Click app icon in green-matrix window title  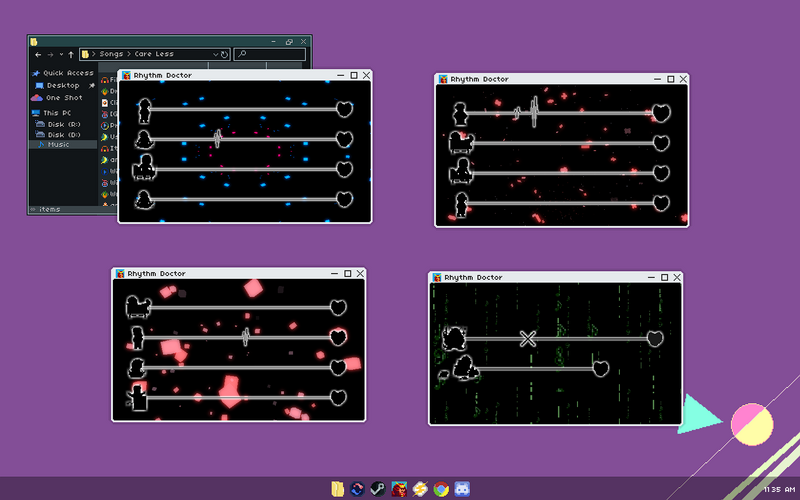(x=437, y=277)
